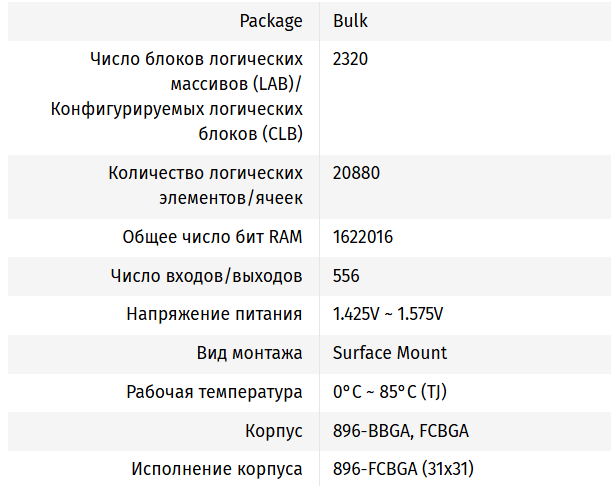This screenshot has height=486, width=611.
Task: Click the "Исполнение корпуса" label
Action: click(x=217, y=469)
